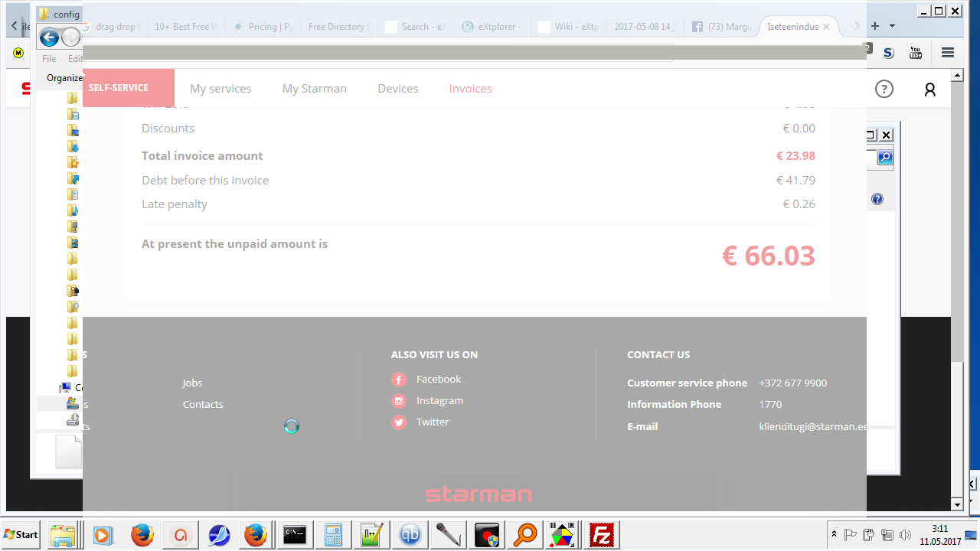Open Command Prompt from the taskbar
The height and width of the screenshot is (551, 980).
click(296, 535)
